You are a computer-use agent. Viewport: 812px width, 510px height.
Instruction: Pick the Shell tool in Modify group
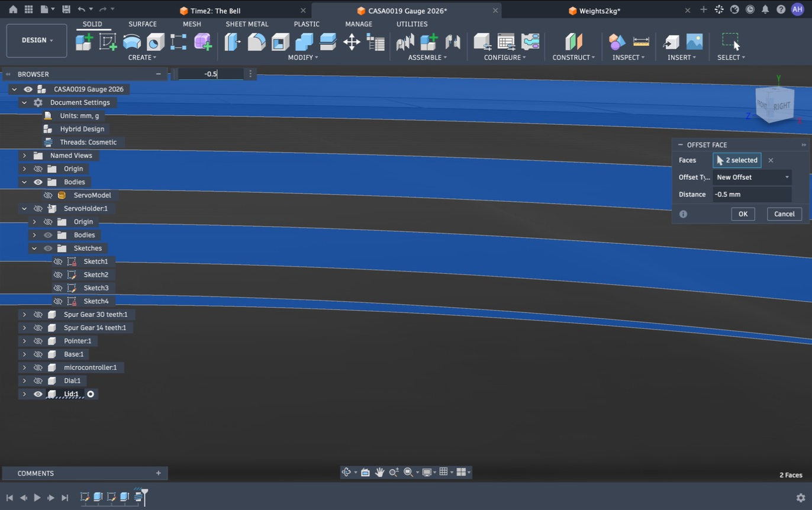point(280,41)
